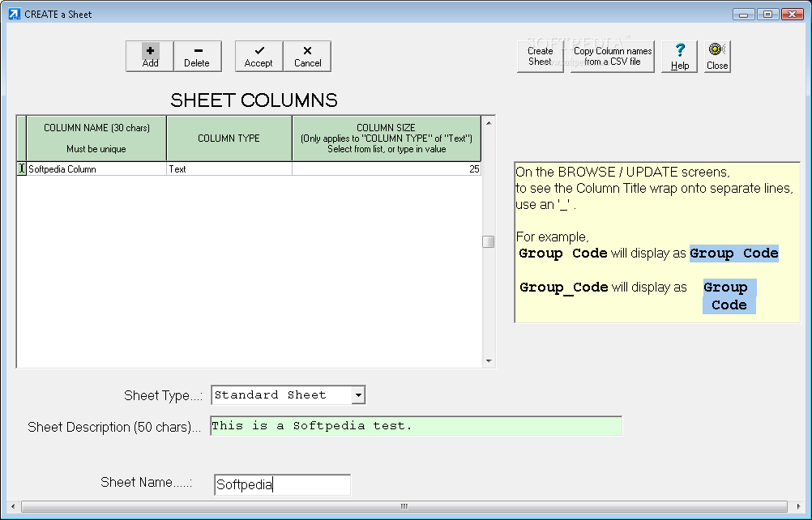Screen dimensions: 812x520
Task: Click the horizontal scrollbar thumb
Action: pos(404,506)
